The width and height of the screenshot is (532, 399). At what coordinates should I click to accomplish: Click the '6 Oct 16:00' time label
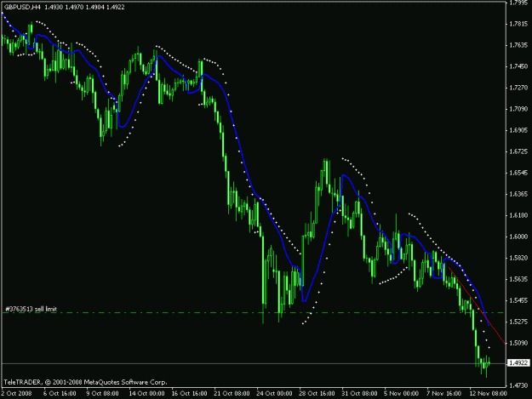60,393
